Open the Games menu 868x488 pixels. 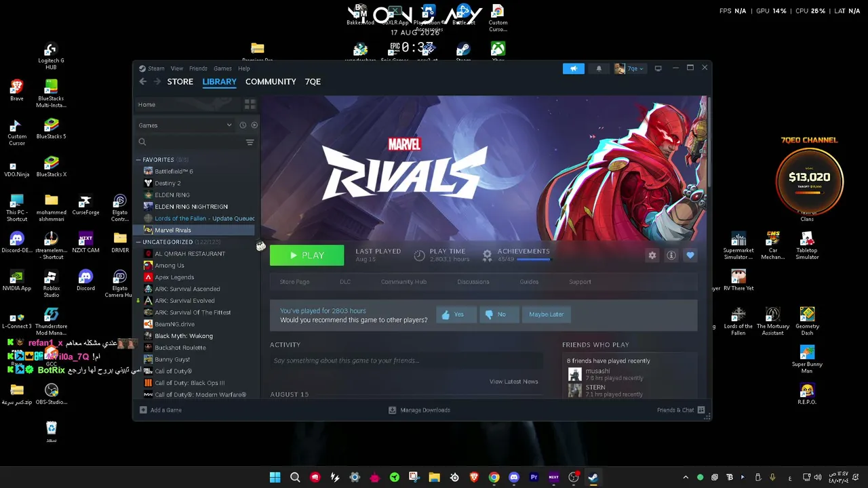pyautogui.click(x=222, y=68)
